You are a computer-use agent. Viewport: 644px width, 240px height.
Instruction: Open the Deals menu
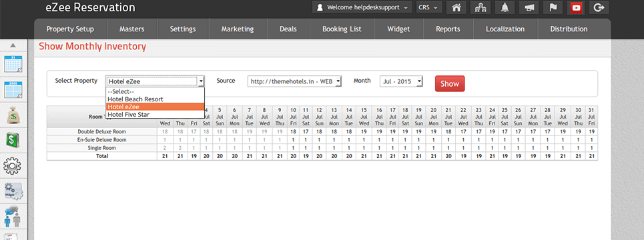[288, 29]
